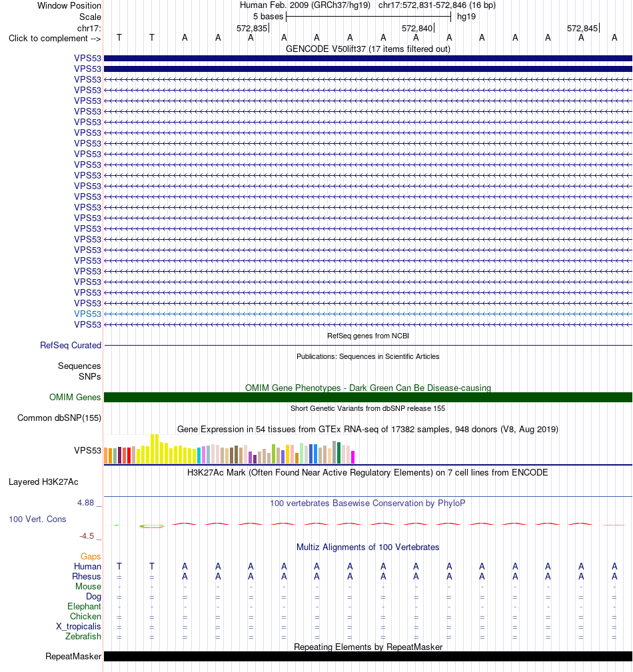This screenshot has height=672, width=633.
Task: Click the 'Elephant' species row label
Action: click(84, 607)
